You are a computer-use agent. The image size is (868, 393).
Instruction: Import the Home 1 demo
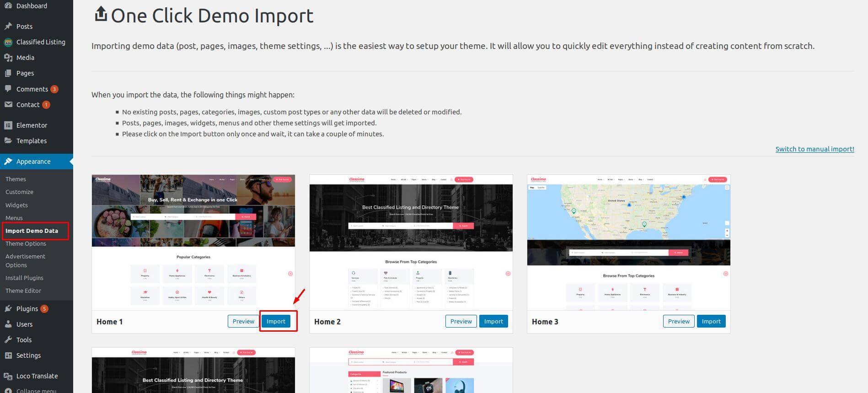[276, 321]
